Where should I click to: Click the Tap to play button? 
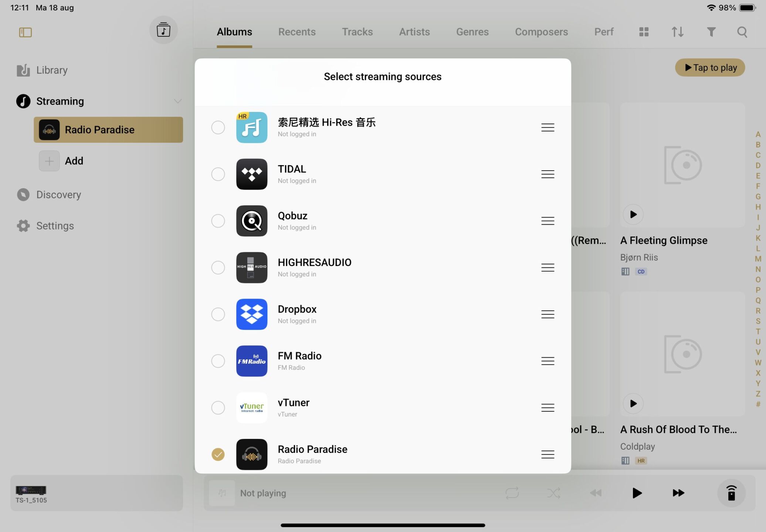(710, 68)
